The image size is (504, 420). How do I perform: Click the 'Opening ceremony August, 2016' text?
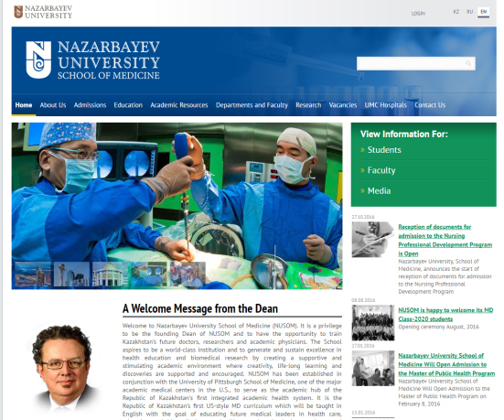click(438, 327)
